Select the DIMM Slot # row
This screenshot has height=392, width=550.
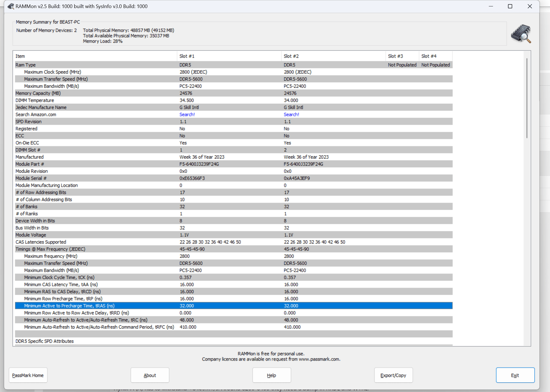pos(234,150)
